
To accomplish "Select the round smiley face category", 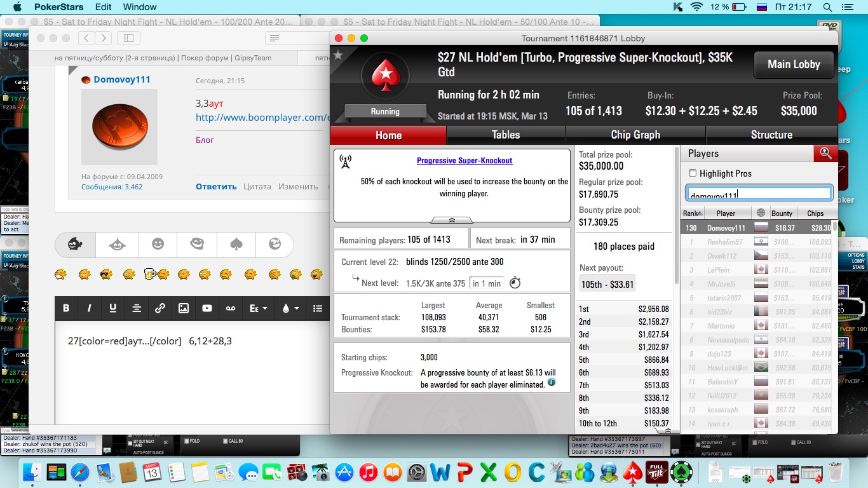I will [x=158, y=244].
